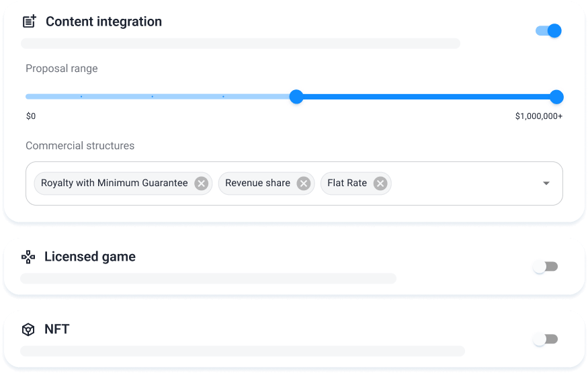
Task: Click the left proposal range slider handle
Action: click(x=296, y=97)
